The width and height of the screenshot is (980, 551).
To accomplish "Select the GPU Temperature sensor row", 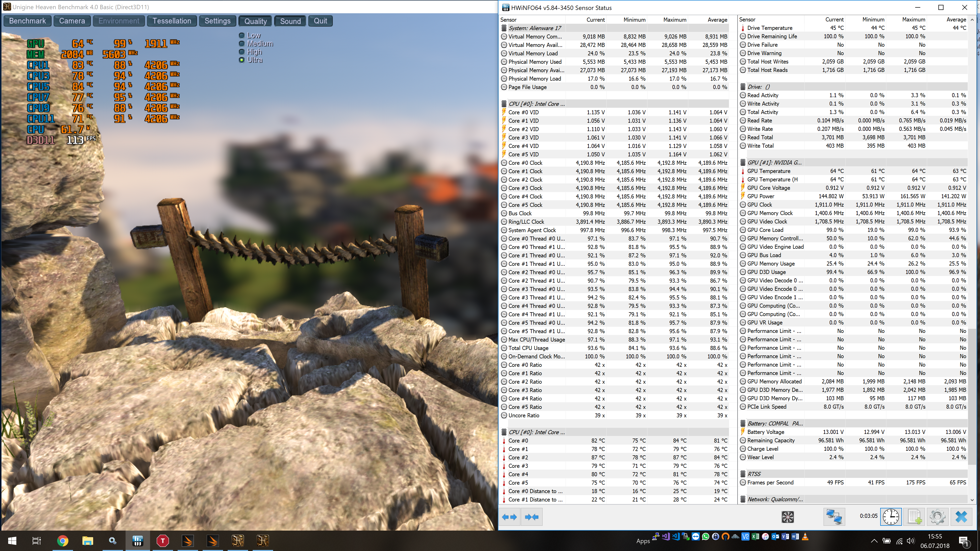I will pos(853,171).
